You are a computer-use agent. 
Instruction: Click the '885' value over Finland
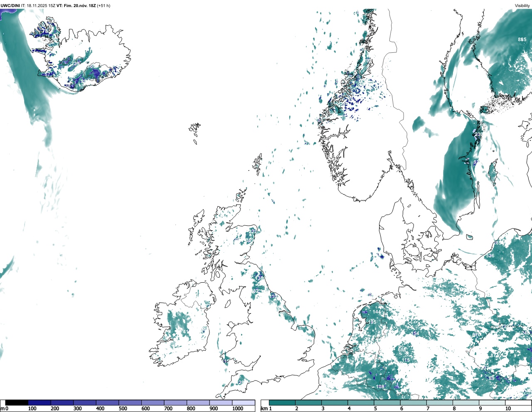pos(522,39)
